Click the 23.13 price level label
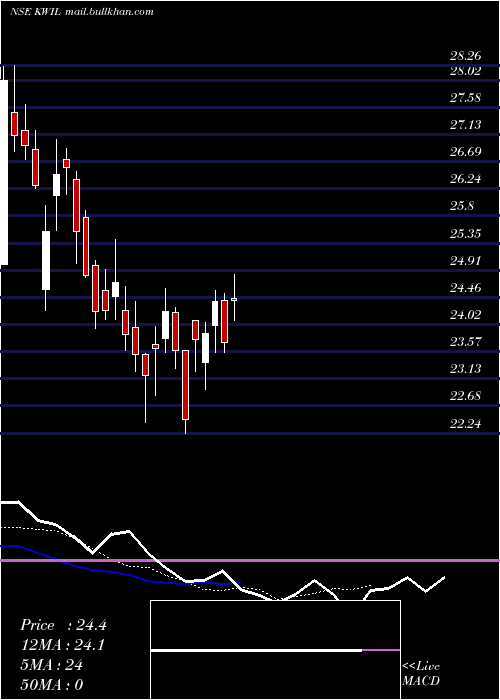This screenshot has width=500, height=700. pos(465,368)
